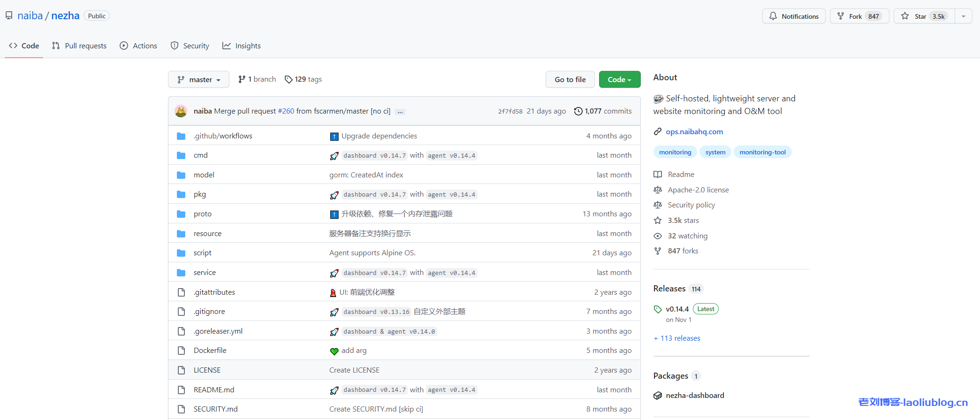980x420 pixels.
Task: Open the proto folder
Action: (x=203, y=214)
